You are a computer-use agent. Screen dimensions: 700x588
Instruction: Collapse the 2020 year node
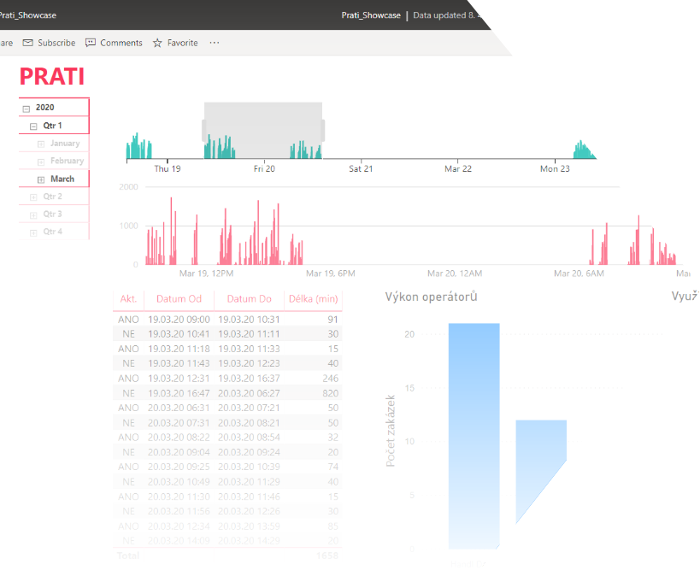(x=26, y=109)
